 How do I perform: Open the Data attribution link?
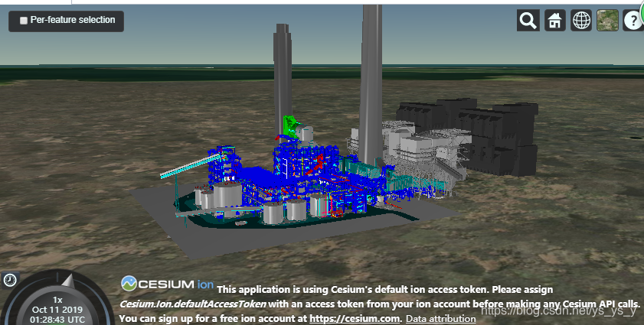click(x=440, y=319)
